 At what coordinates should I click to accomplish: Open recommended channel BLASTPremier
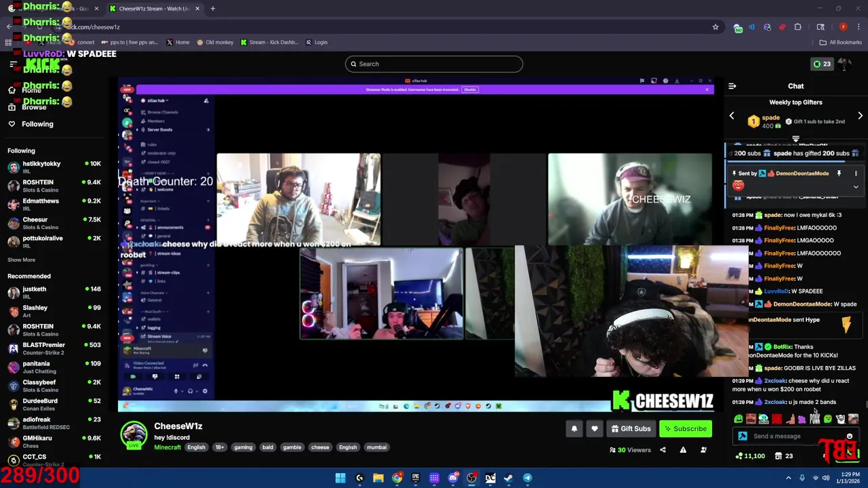pyautogui.click(x=54, y=348)
